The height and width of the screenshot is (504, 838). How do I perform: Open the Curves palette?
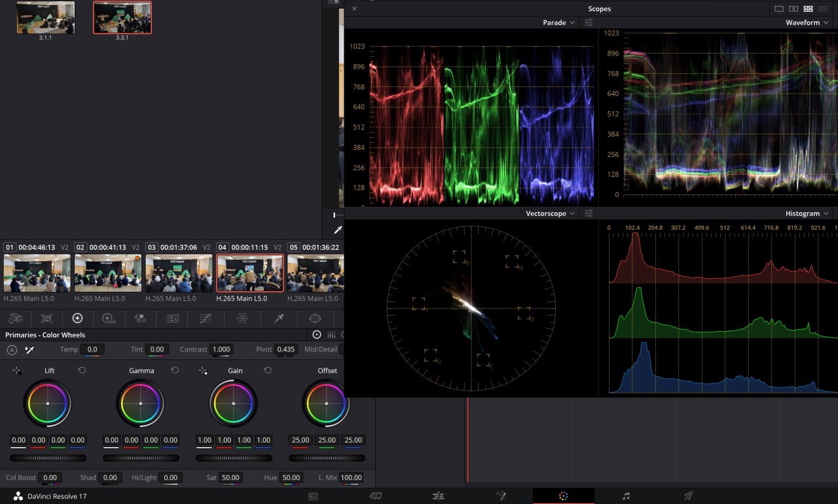(x=206, y=319)
